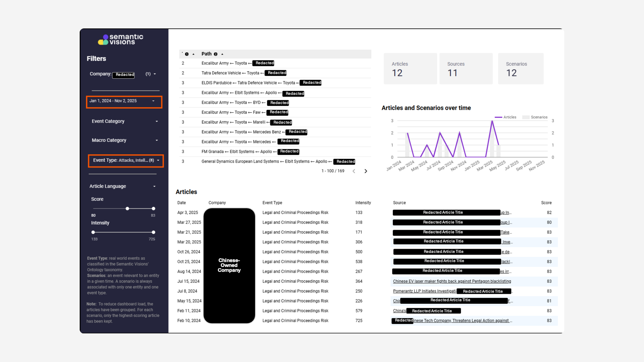Open Chinese EV laser maker article link
The width and height of the screenshot is (644, 362).
(452, 281)
